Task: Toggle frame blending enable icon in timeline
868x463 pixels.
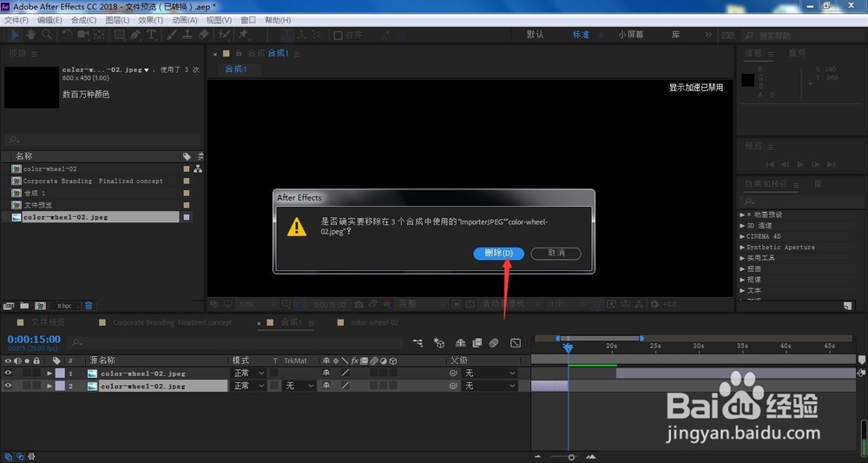Action: 477,343
